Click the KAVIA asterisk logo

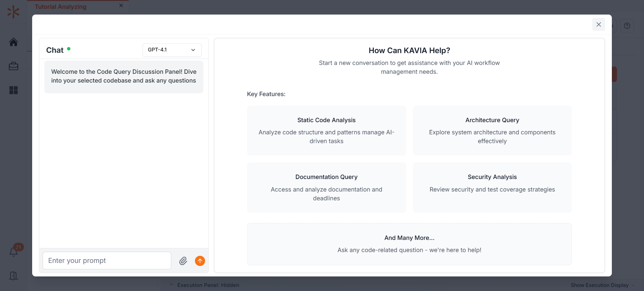pyautogui.click(x=14, y=12)
